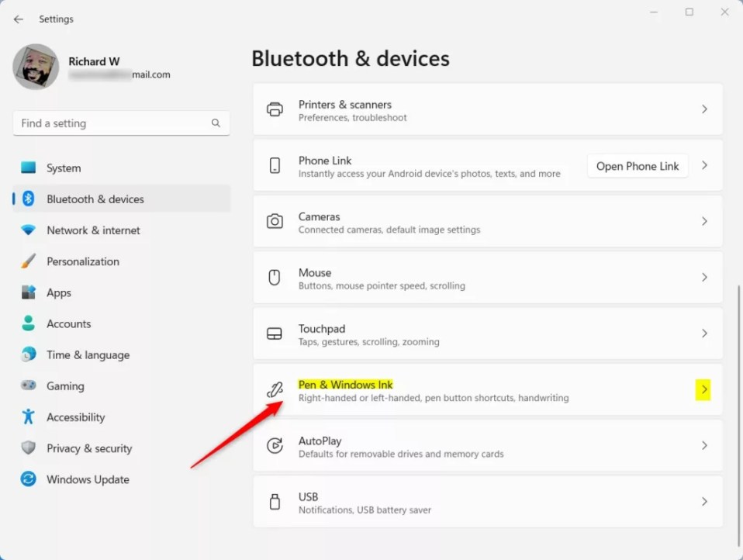Expand the Printers & scanners chevron
The width and height of the screenshot is (743, 560).
pos(704,109)
